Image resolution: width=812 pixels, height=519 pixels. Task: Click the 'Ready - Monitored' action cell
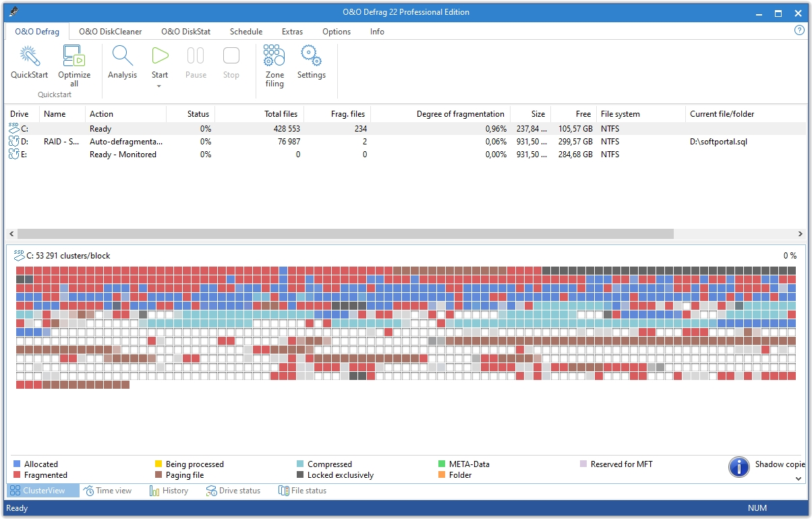click(123, 155)
